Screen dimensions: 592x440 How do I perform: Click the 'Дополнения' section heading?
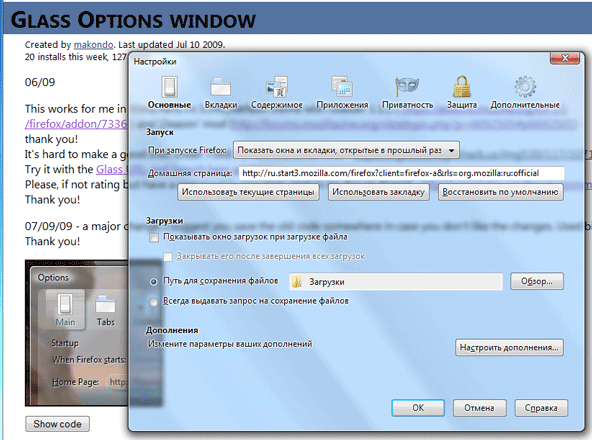(x=172, y=330)
